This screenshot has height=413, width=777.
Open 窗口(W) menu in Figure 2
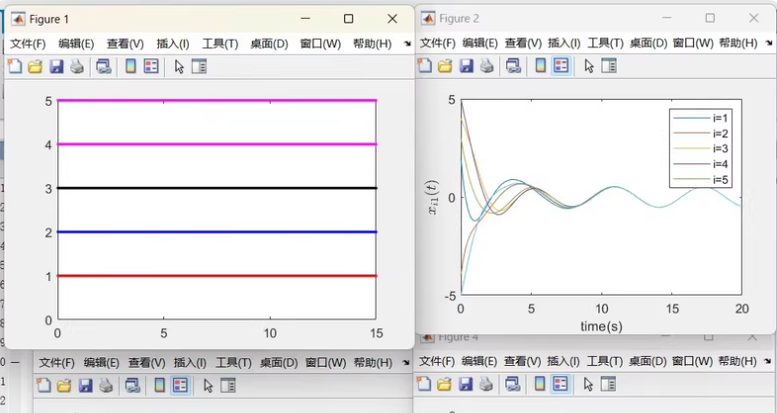point(693,43)
